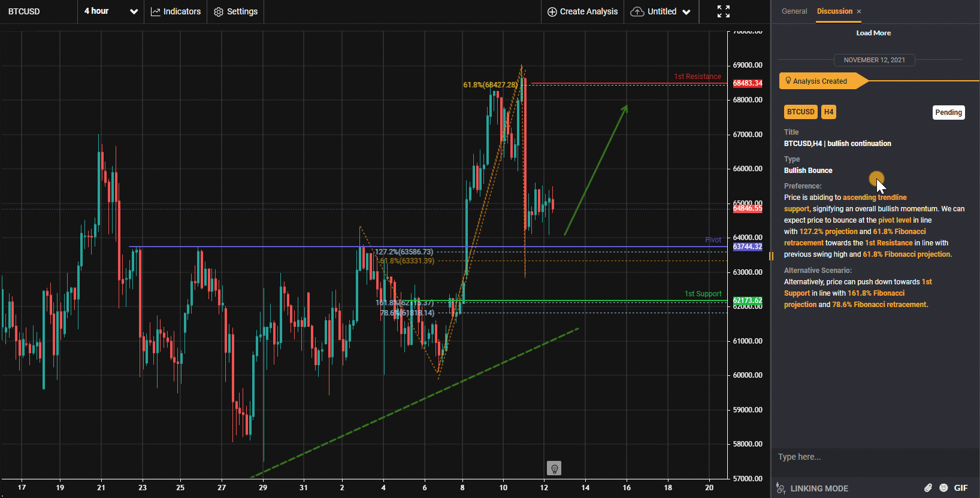This screenshot has width=980, height=498.
Task: Click the 61.8%(68427.28) Fibonacci label
Action: point(490,85)
